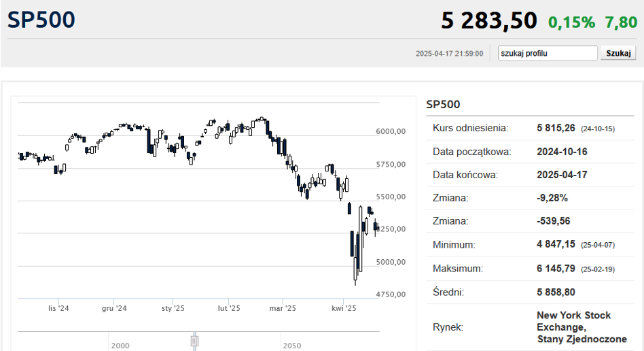This screenshot has height=351, width=644.
Task: Click the Zmiana value -9,28%
Action: [552, 198]
